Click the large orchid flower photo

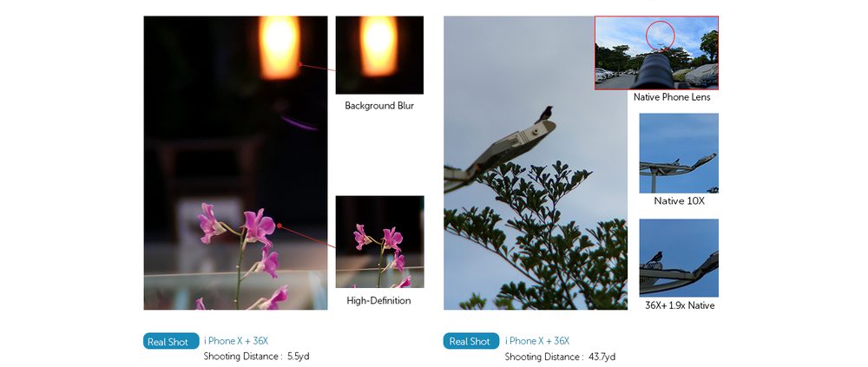[235, 163]
